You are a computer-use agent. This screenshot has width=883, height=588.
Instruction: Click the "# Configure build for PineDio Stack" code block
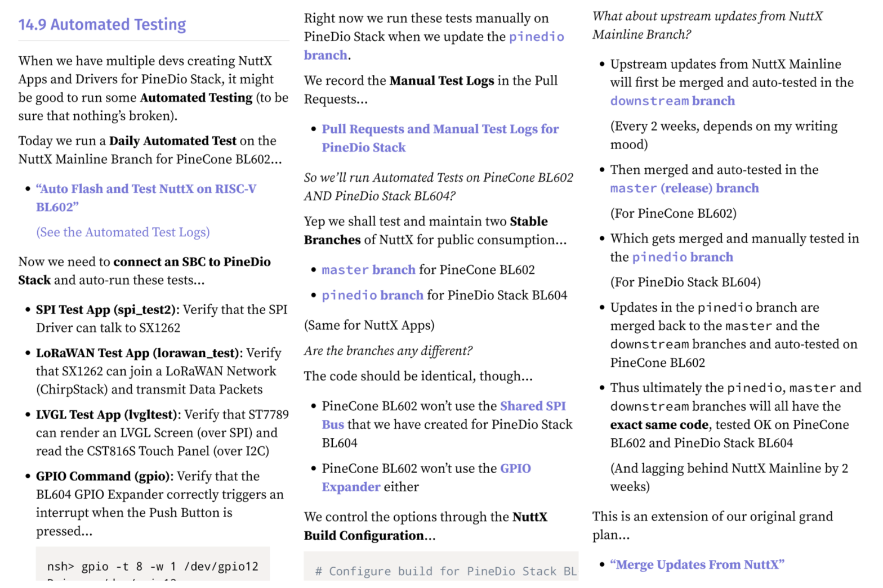coord(440,569)
